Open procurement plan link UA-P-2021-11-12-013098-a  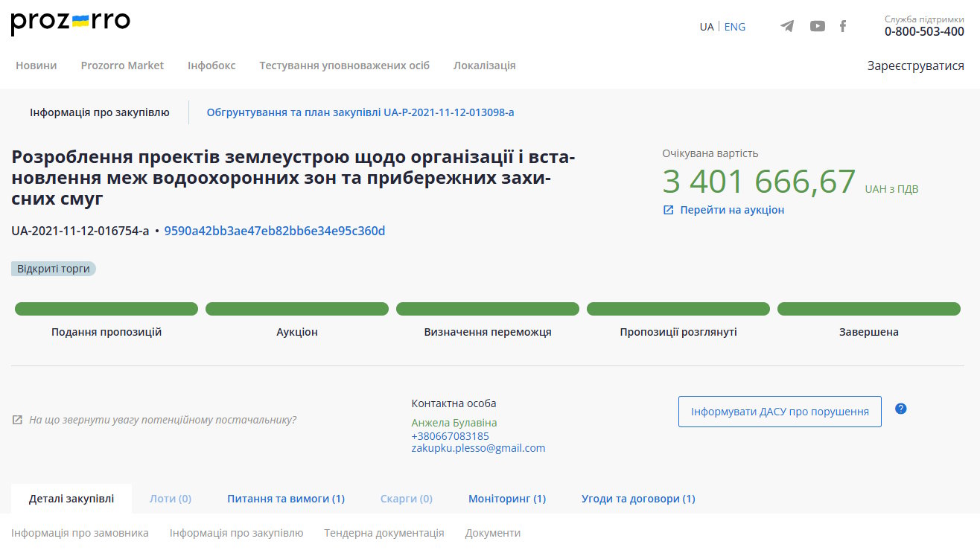[x=360, y=112]
